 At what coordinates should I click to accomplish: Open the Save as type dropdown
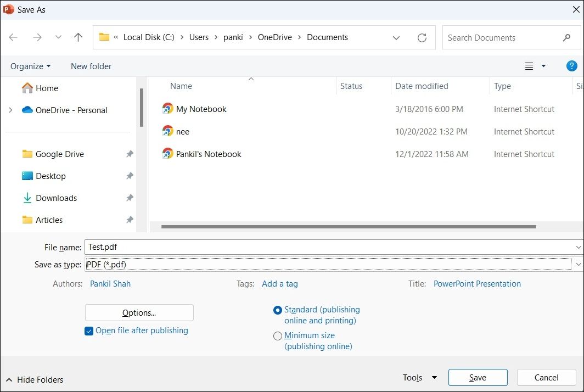point(579,264)
